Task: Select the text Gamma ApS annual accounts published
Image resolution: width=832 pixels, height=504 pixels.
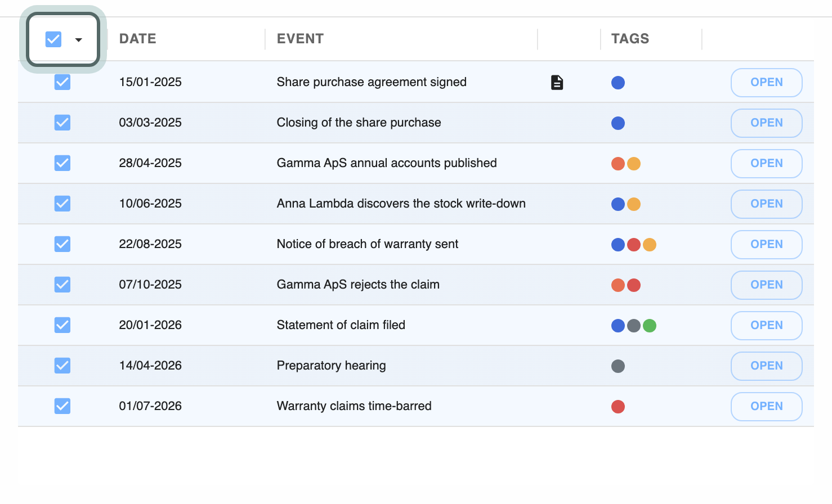Action: pos(387,163)
